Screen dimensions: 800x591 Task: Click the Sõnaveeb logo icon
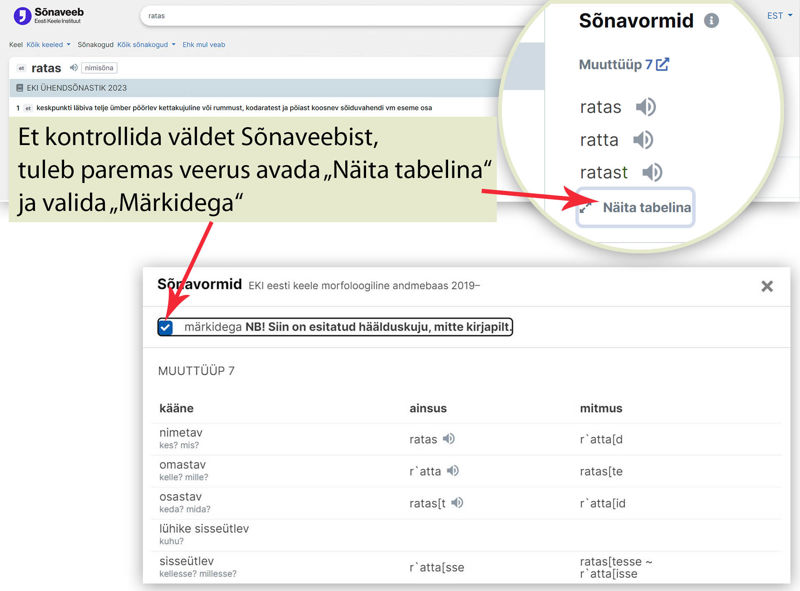(x=22, y=16)
